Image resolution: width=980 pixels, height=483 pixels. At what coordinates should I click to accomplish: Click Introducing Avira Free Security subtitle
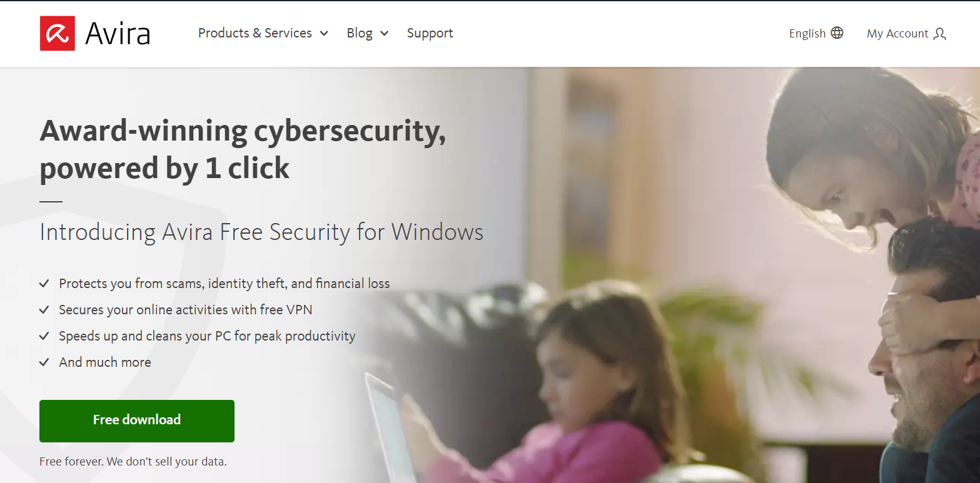pos(261,232)
